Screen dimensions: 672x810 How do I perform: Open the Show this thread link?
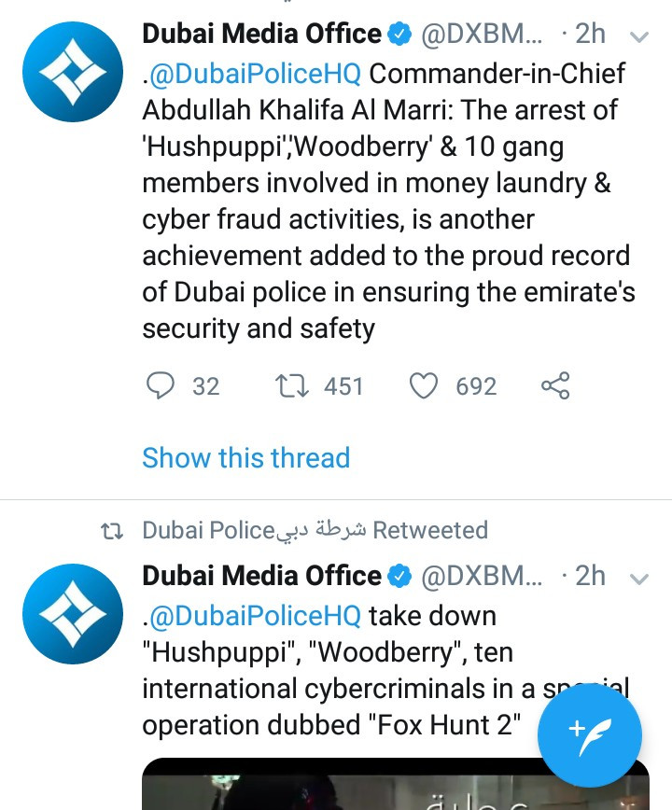(x=245, y=457)
